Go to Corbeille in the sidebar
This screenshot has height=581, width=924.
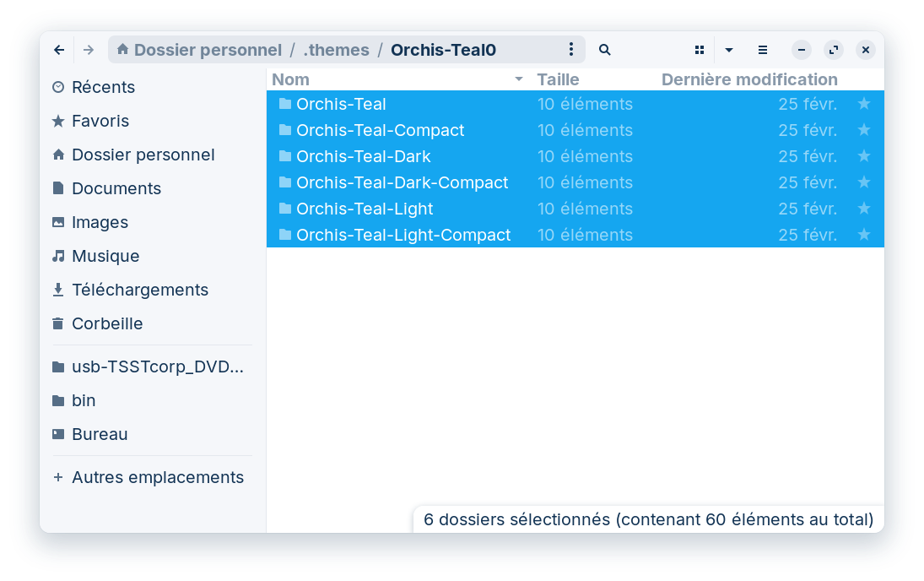[107, 323]
